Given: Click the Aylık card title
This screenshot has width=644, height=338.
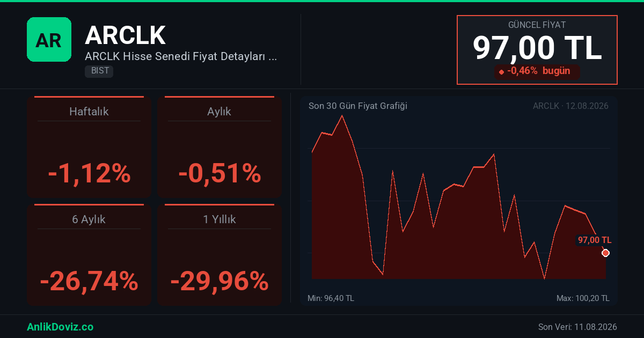Looking at the screenshot, I should pos(219,112).
